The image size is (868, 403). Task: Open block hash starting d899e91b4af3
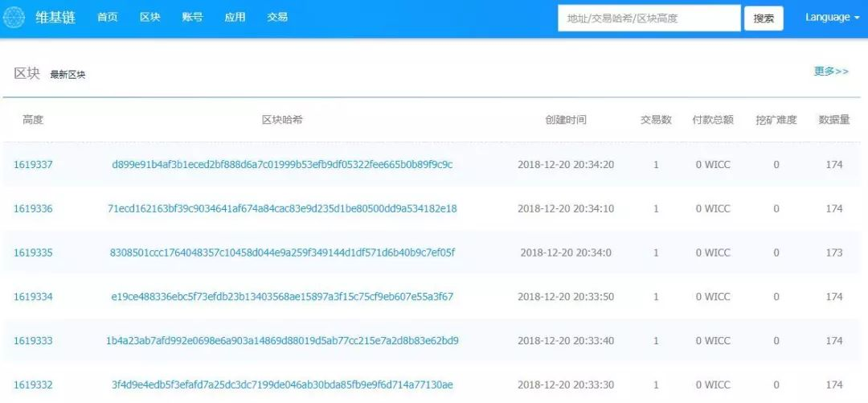[282, 165]
